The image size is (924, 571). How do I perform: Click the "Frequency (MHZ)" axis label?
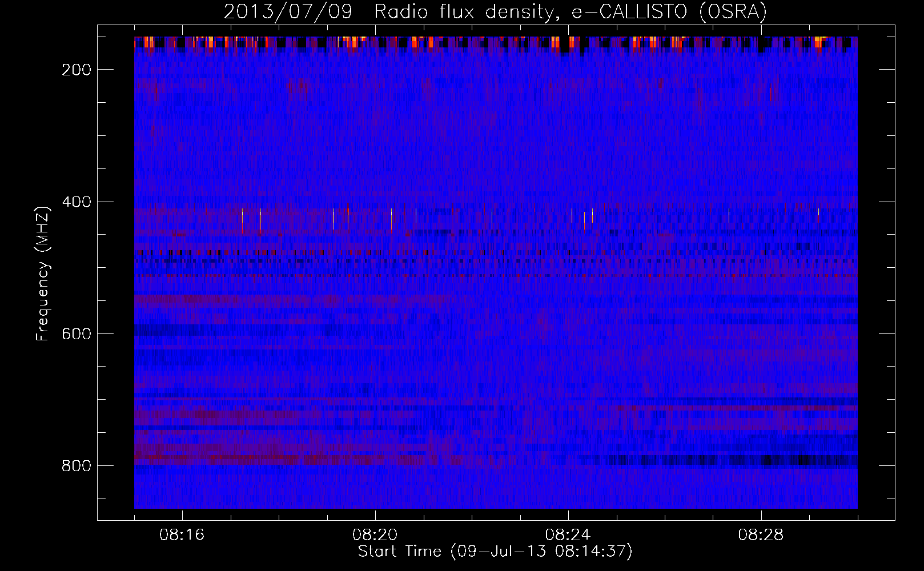pyautogui.click(x=43, y=274)
